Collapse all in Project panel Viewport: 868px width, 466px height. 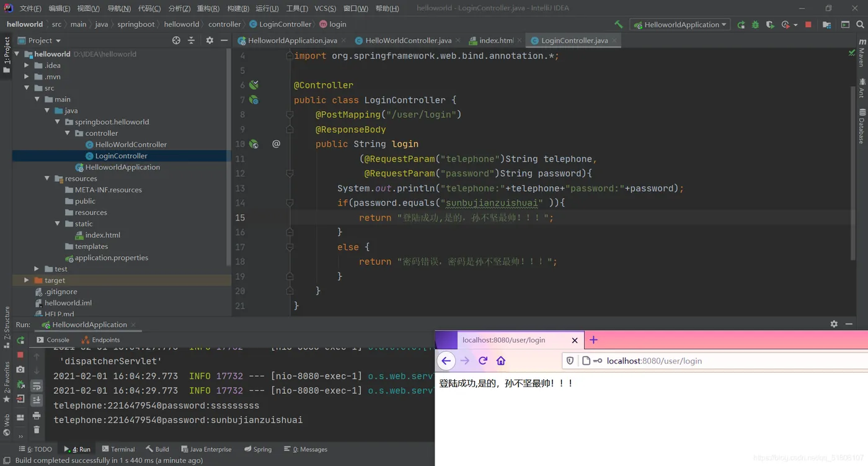point(191,40)
